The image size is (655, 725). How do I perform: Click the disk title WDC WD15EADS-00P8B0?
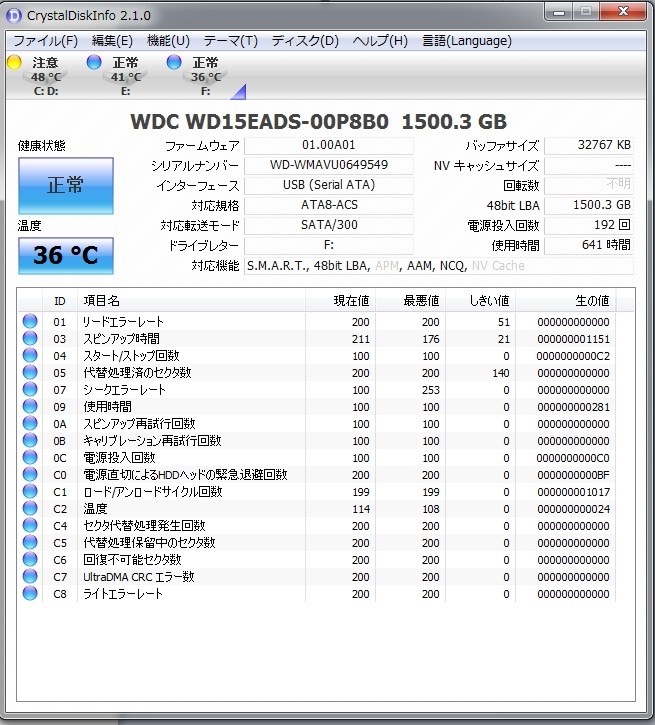coord(259,122)
